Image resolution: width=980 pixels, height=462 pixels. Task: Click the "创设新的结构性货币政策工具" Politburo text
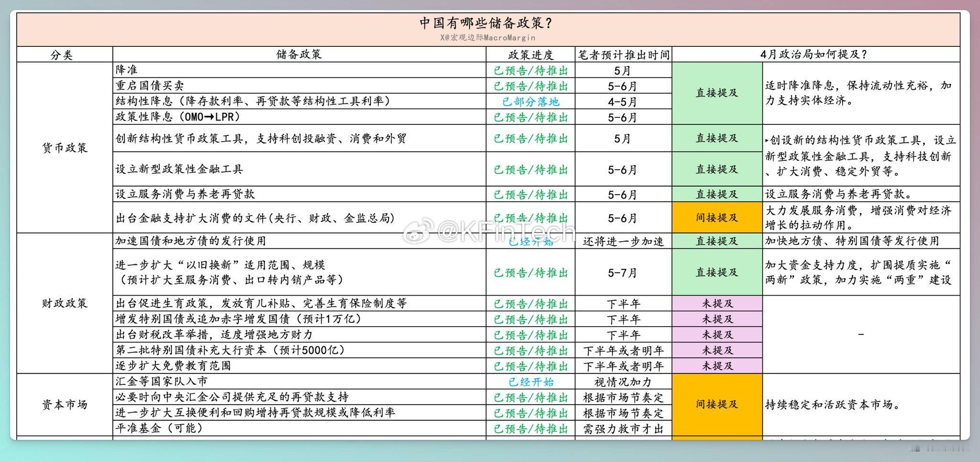[860, 155]
